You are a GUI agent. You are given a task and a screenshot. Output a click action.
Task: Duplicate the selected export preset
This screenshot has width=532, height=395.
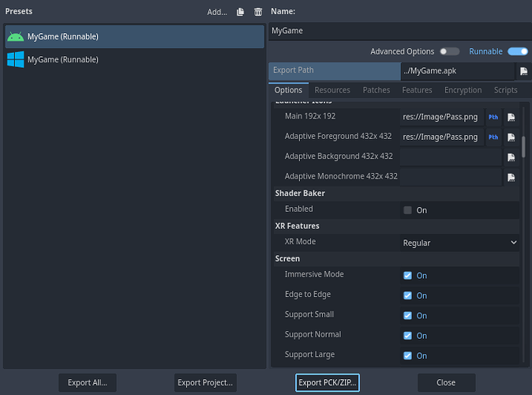coord(241,12)
